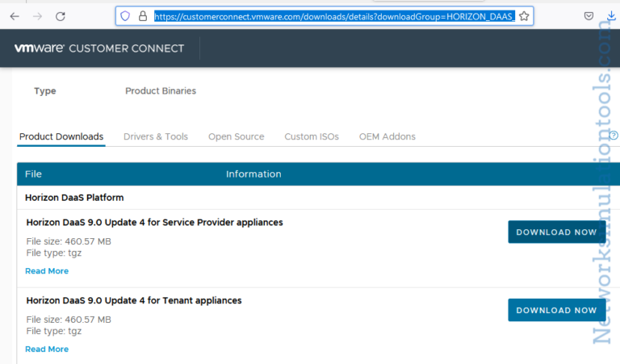Screen dimensions: 620x364
Task: Click the padlock site security icon
Action: click(142, 16)
